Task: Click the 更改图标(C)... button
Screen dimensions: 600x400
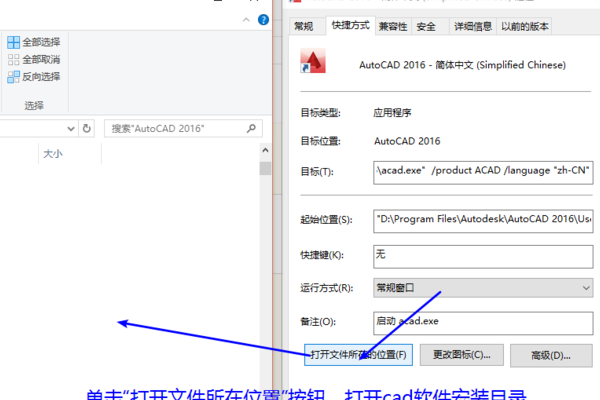Action: click(461, 355)
